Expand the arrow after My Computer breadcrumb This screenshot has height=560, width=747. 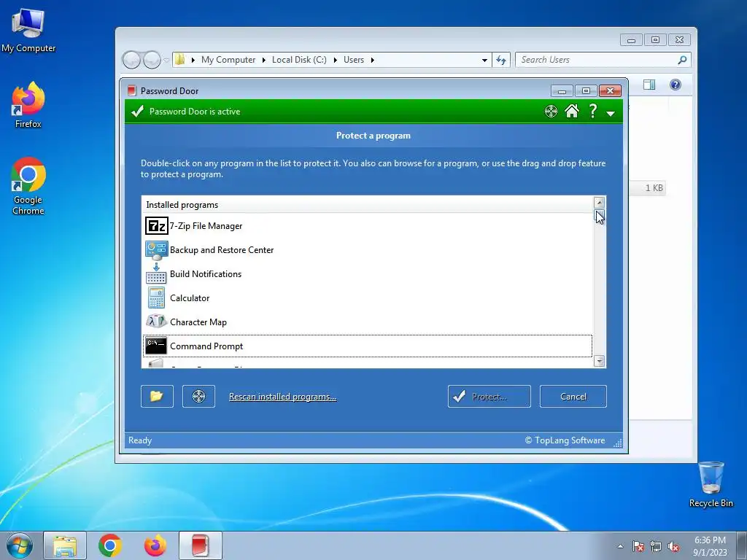point(263,60)
